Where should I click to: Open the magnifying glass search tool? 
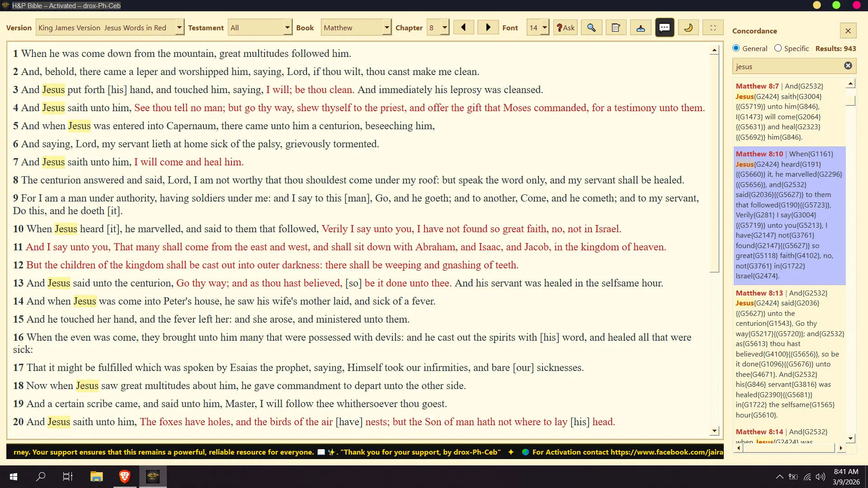pyautogui.click(x=591, y=28)
